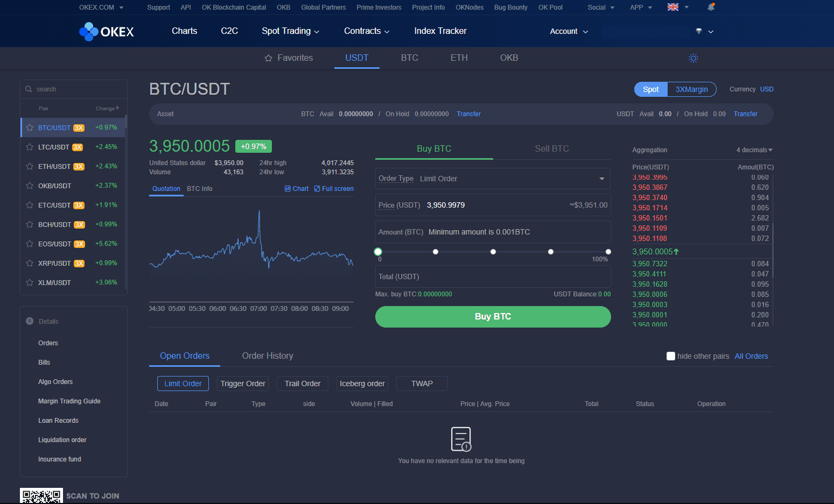Click the search magnifier icon

(x=29, y=89)
